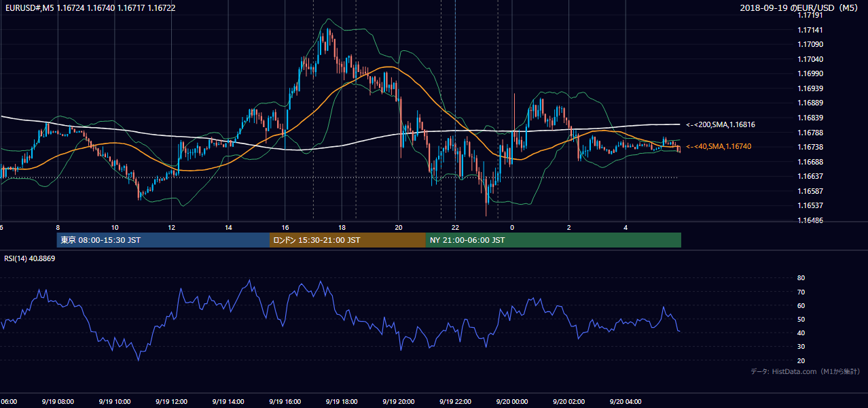Viewport: 868px width, 408px height.
Task: Click price level 1.17141 on the axis
Action: [811, 30]
